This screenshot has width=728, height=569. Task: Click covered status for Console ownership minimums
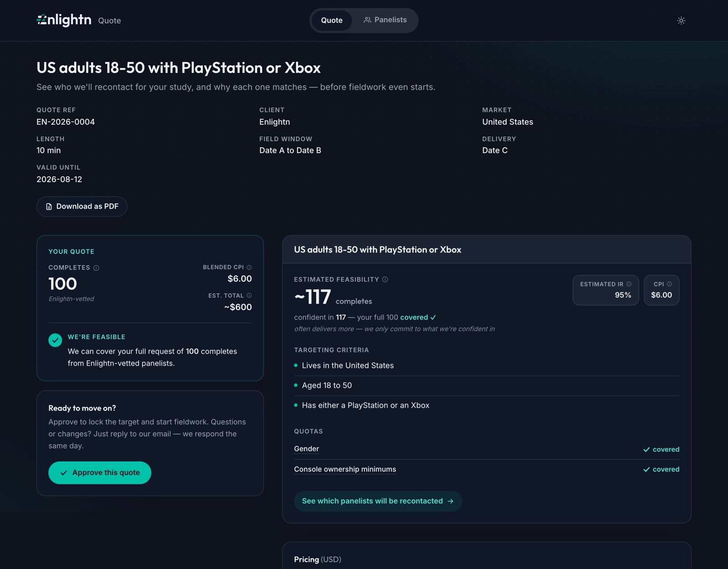coord(661,469)
